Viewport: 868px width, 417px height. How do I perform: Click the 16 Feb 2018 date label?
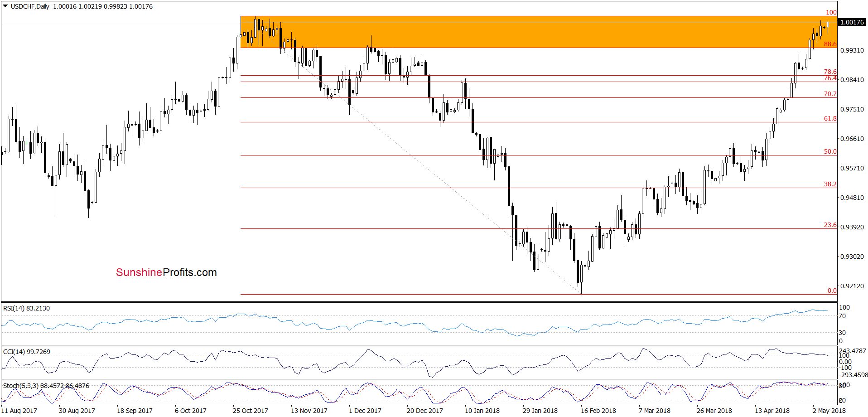coord(598,411)
